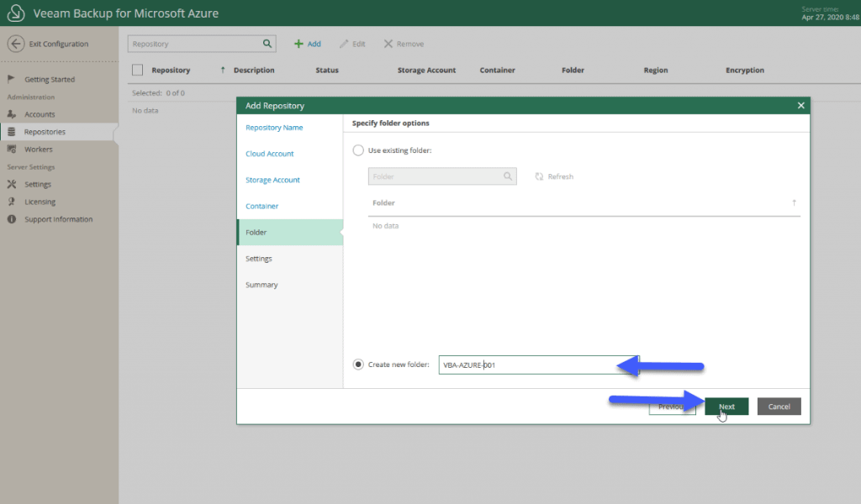Click the Settings wrench icon in sidebar
This screenshot has width=861, height=504.
coord(12,184)
